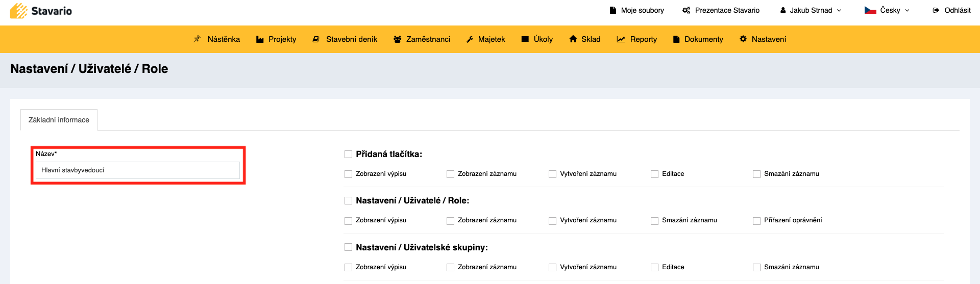980x284 pixels.
Task: Click the Majetek wrench icon
Action: coord(470,39)
